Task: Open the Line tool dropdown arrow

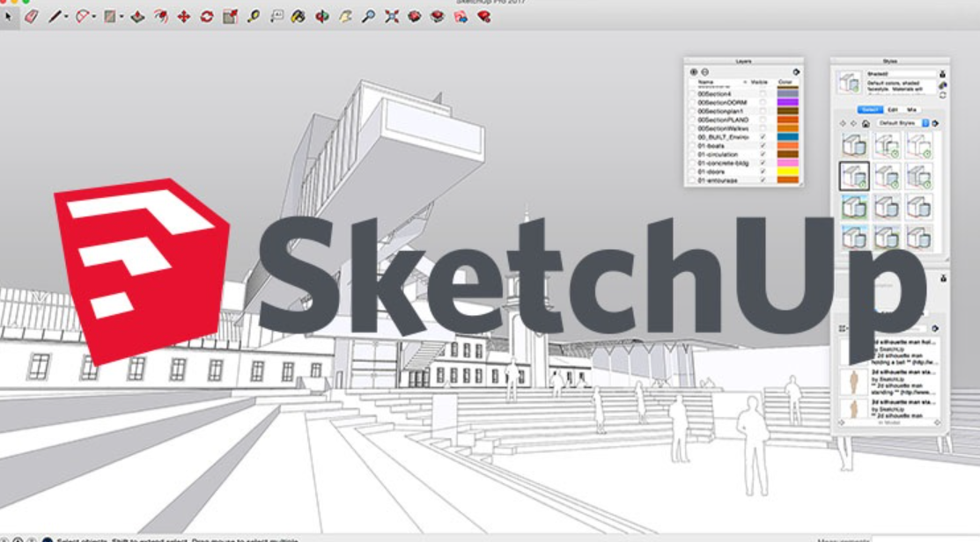Action: click(x=66, y=18)
